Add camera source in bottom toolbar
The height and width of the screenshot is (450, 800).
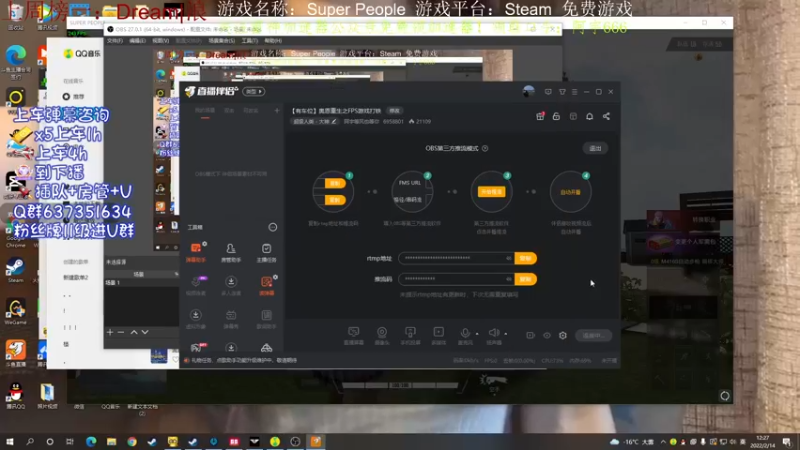[x=382, y=336]
